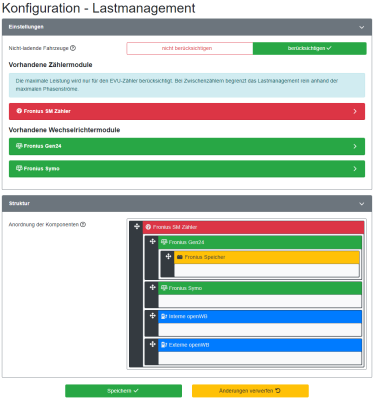Click the 'Konfiguration - Lastmanagement' page title

(x=99, y=8)
